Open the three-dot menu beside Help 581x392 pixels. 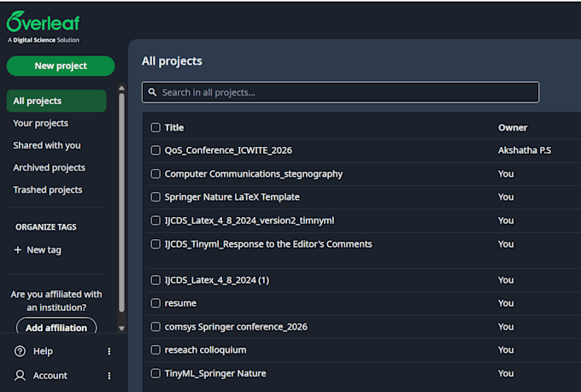click(109, 351)
